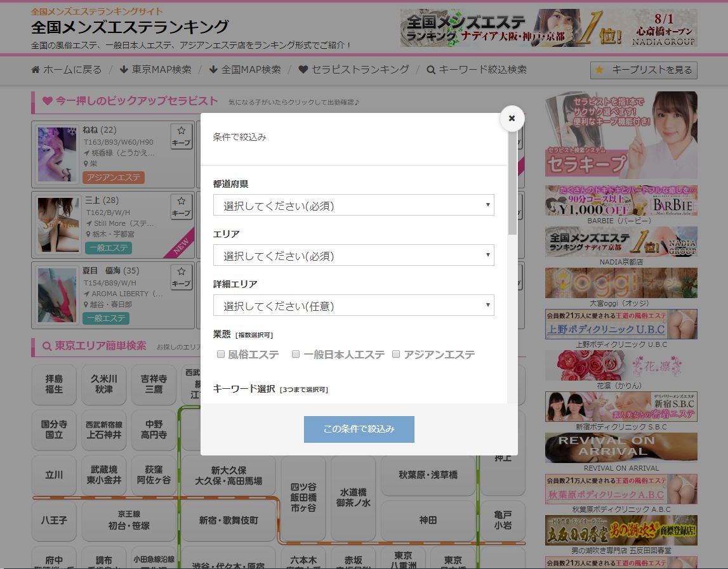Check the アジアンエステ checkbox
This screenshot has width=728, height=569.
pyautogui.click(x=396, y=354)
